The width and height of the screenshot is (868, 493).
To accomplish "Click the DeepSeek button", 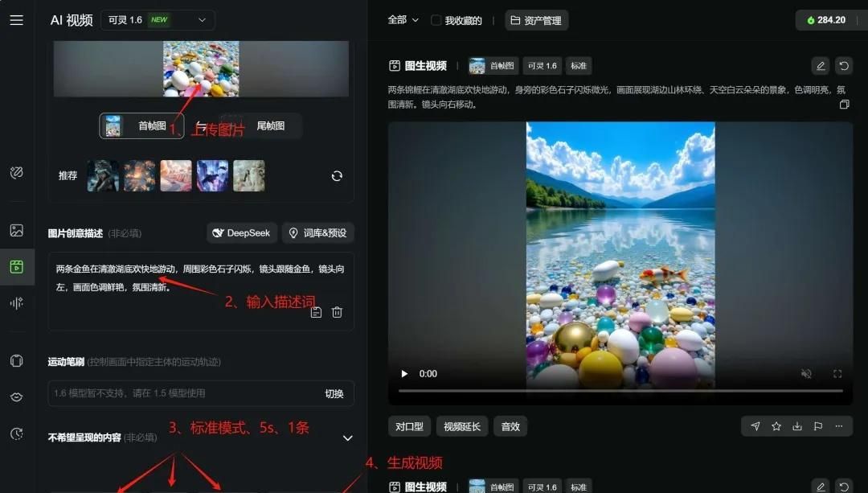I will point(242,233).
